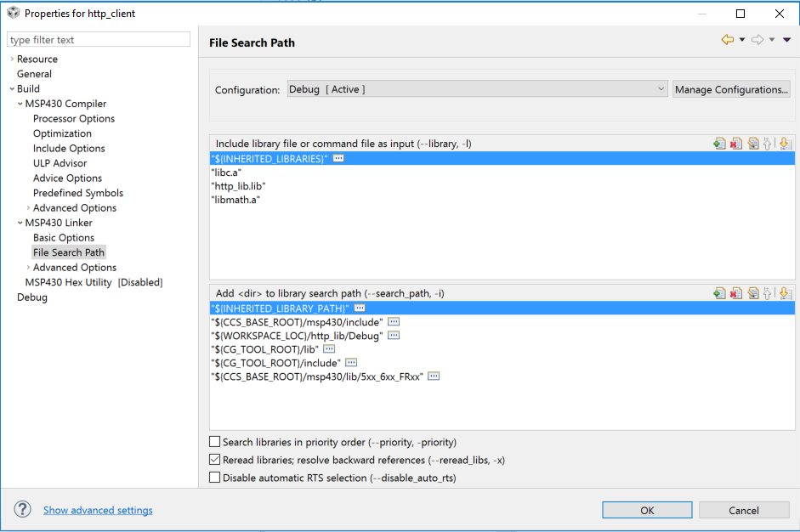Move the selected library file entry down

pos(786,144)
